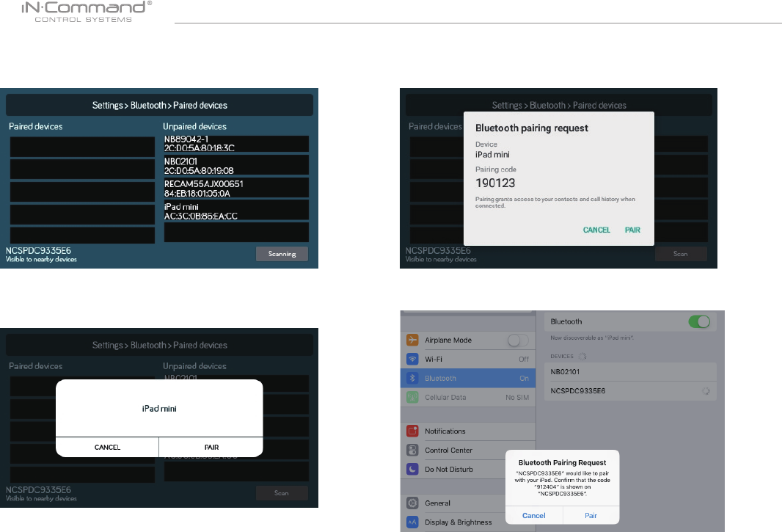Click the Do Not Disturb row
Image resolution: width=782 pixels, height=532 pixels.
453,469
